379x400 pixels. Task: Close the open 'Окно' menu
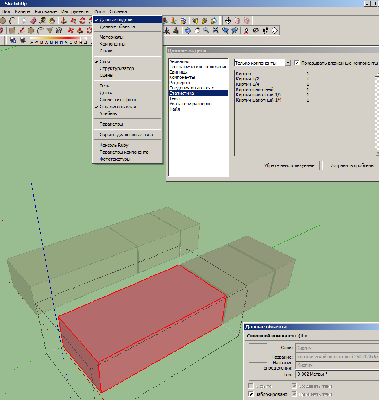coord(99,12)
